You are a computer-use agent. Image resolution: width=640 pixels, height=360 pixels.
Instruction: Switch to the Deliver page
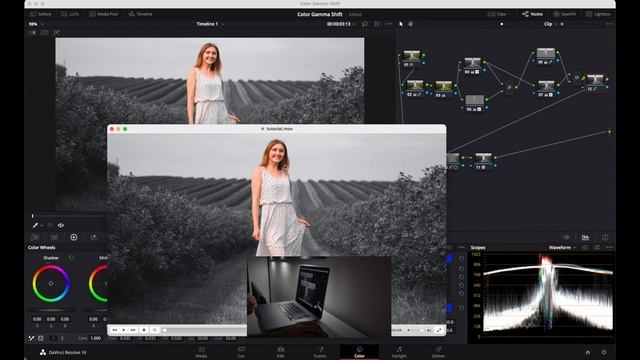438,352
